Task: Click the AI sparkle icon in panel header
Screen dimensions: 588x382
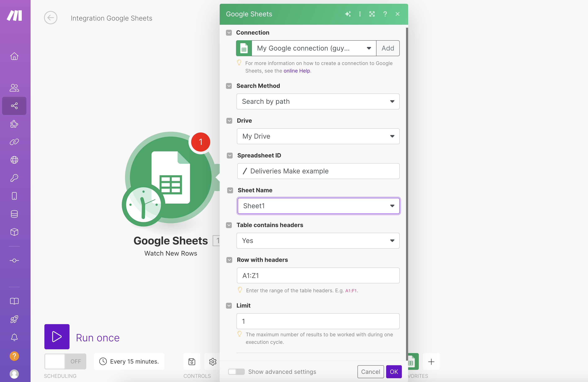Action: [x=348, y=14]
